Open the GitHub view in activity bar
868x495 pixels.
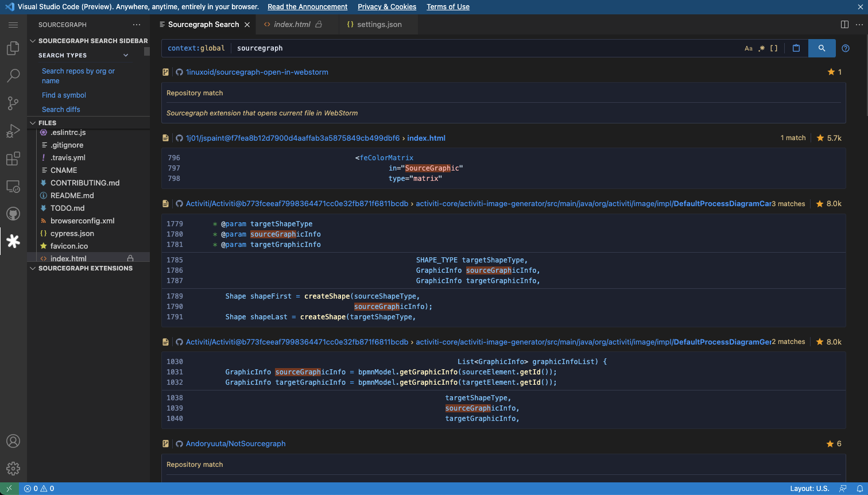(x=13, y=214)
